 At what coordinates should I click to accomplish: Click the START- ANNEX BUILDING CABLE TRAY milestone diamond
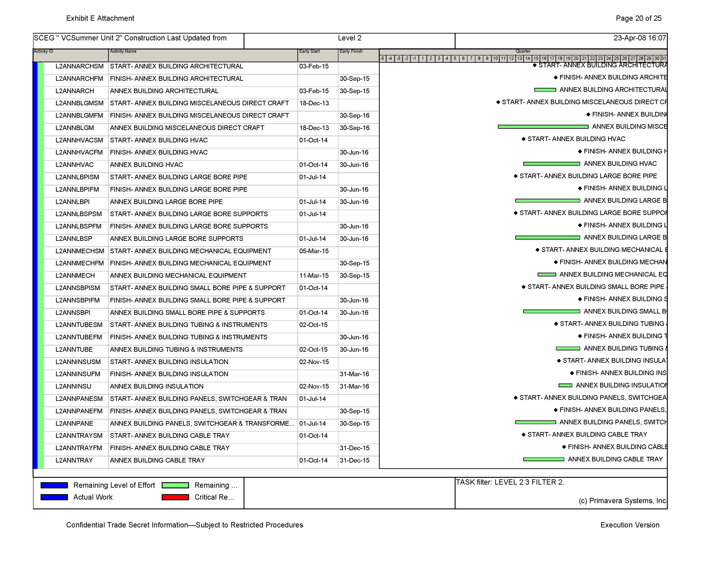524,435
